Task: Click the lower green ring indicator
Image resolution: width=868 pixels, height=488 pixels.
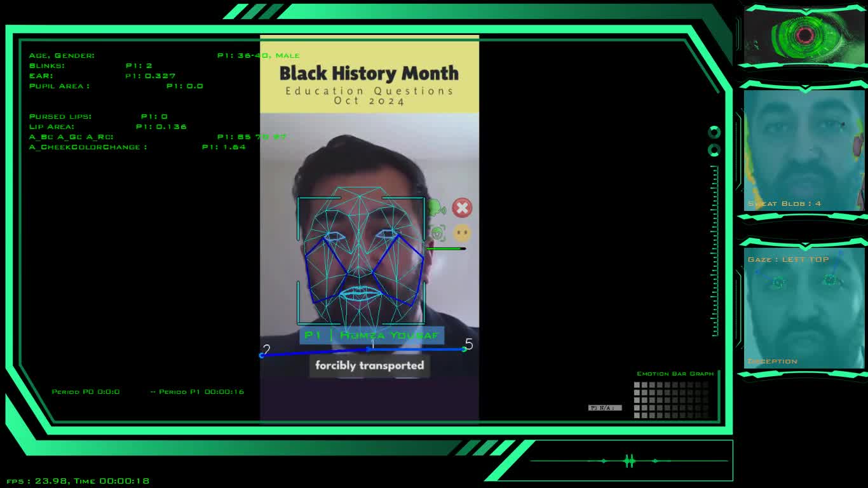Action: pos(714,151)
